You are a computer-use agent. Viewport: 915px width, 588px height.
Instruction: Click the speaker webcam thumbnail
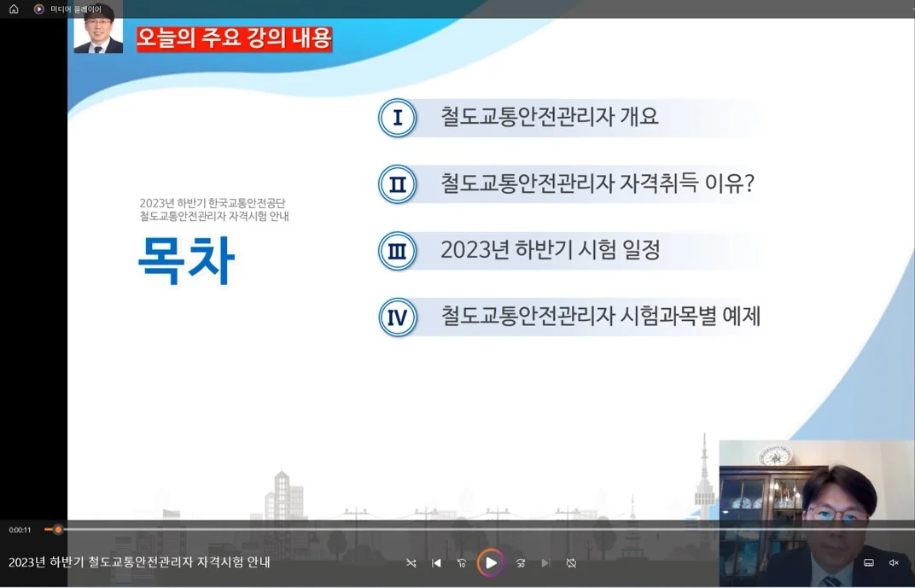tap(816, 514)
